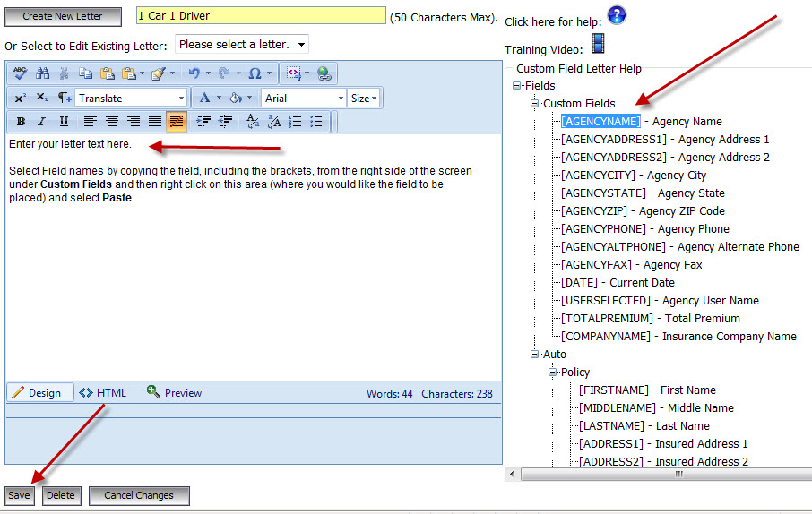Apply superscript formatting

click(21, 98)
